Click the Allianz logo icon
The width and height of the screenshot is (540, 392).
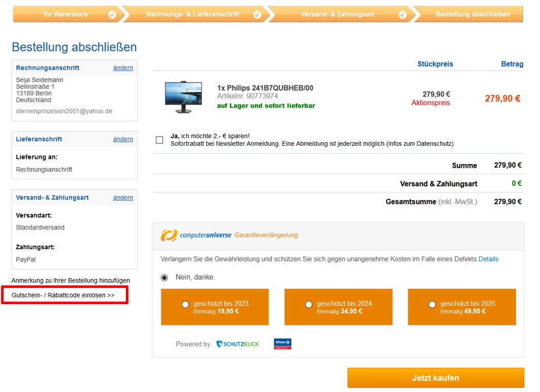[x=283, y=344]
